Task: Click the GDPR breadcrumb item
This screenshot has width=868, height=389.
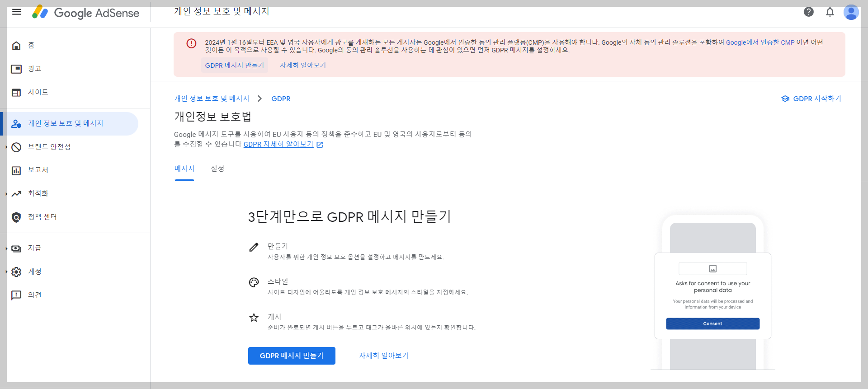Action: (281, 98)
